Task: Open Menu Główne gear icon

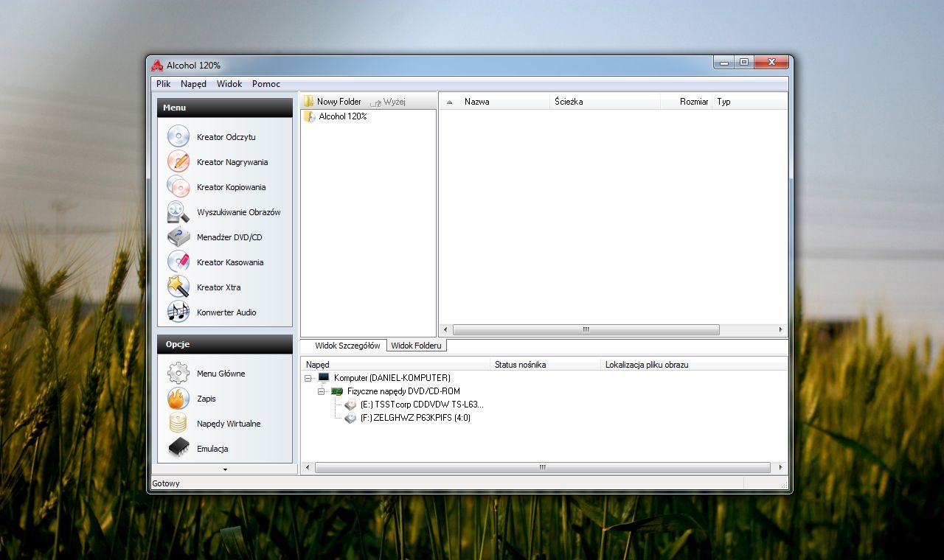Action: click(x=178, y=374)
